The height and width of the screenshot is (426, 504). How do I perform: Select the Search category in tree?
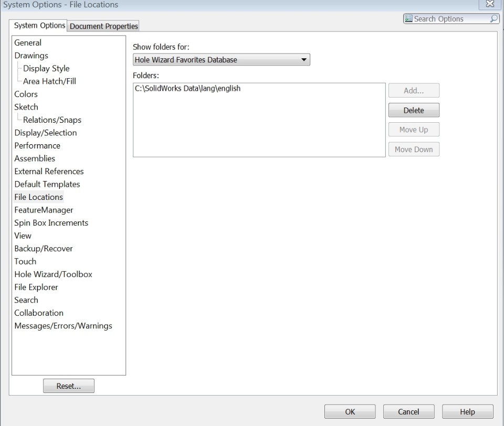26,300
